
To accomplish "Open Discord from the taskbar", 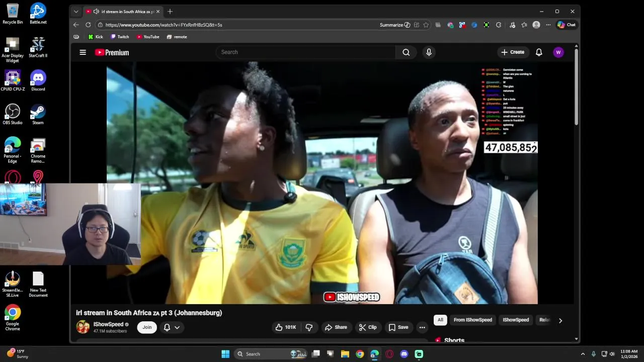I will tap(404, 354).
